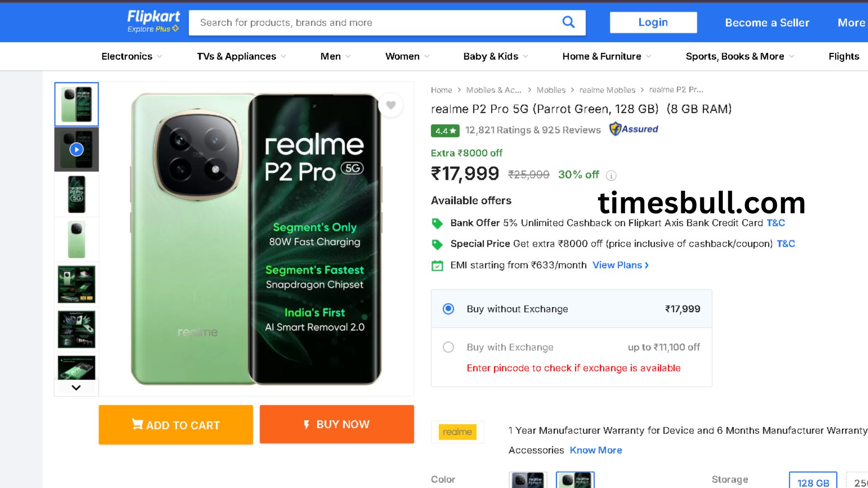Select 128 GB storage option

click(x=813, y=482)
